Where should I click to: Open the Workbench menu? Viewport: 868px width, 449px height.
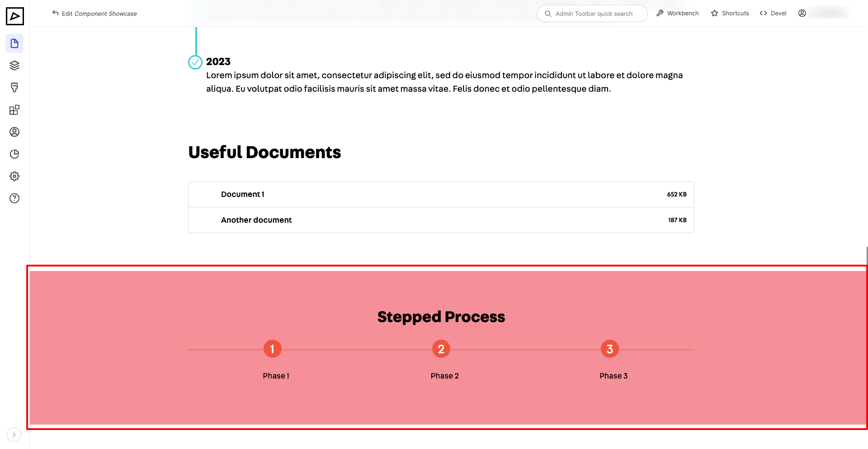(x=677, y=13)
